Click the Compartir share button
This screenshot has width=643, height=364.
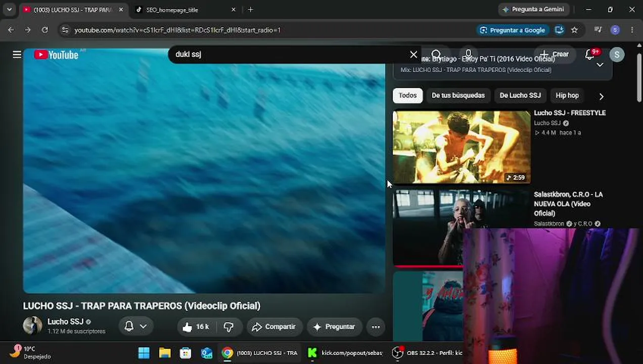click(x=274, y=327)
